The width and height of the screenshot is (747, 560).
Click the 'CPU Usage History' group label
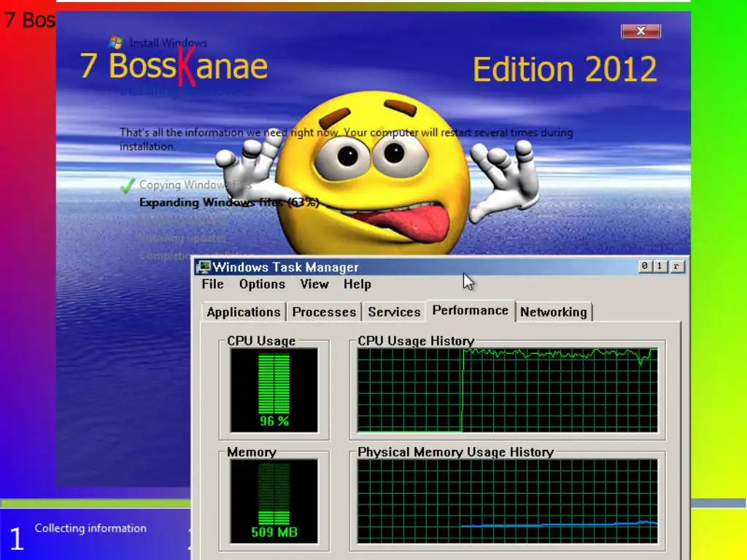coord(416,341)
